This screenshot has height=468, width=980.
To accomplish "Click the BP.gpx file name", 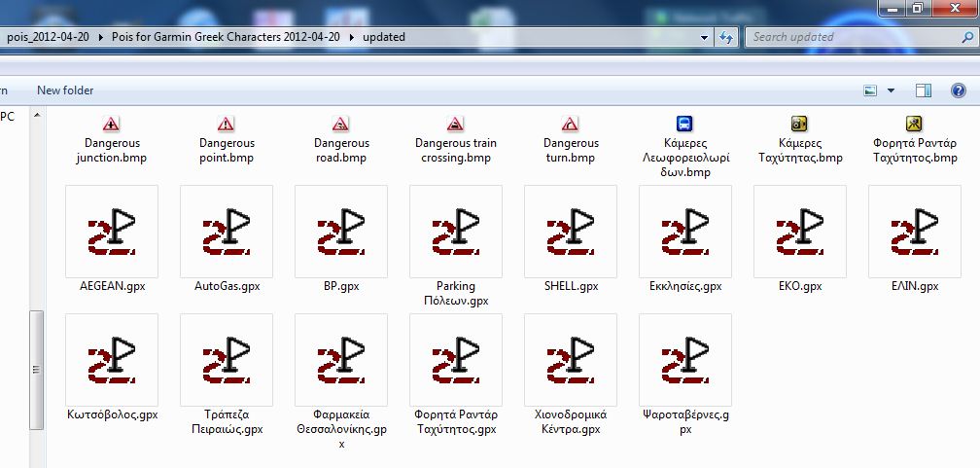I will (x=341, y=287).
